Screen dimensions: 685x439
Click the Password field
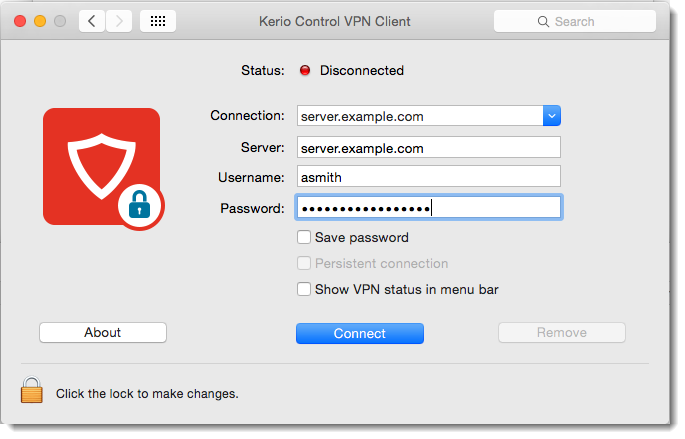(x=429, y=207)
